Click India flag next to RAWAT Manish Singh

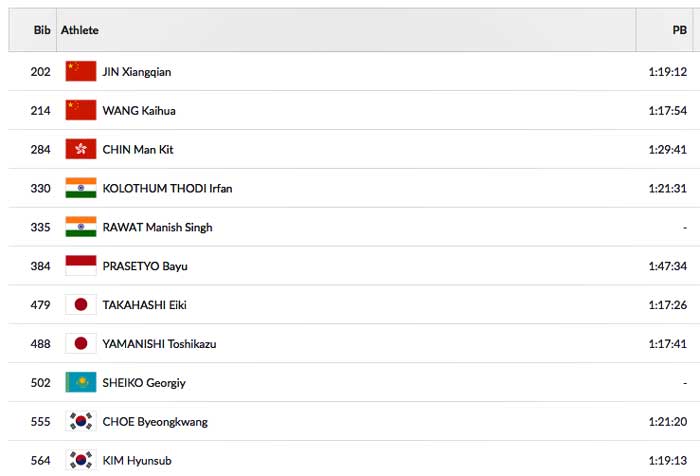pos(80,227)
